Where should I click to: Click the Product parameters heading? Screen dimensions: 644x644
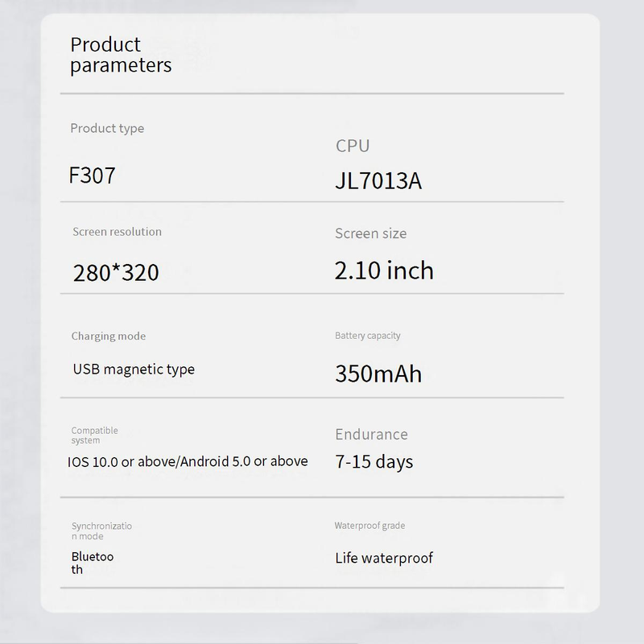[121, 55]
